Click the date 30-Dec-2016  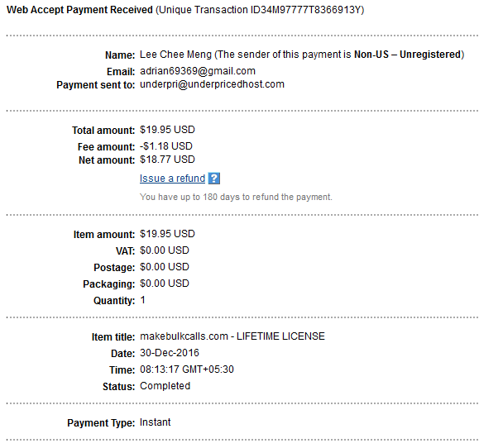(170, 353)
